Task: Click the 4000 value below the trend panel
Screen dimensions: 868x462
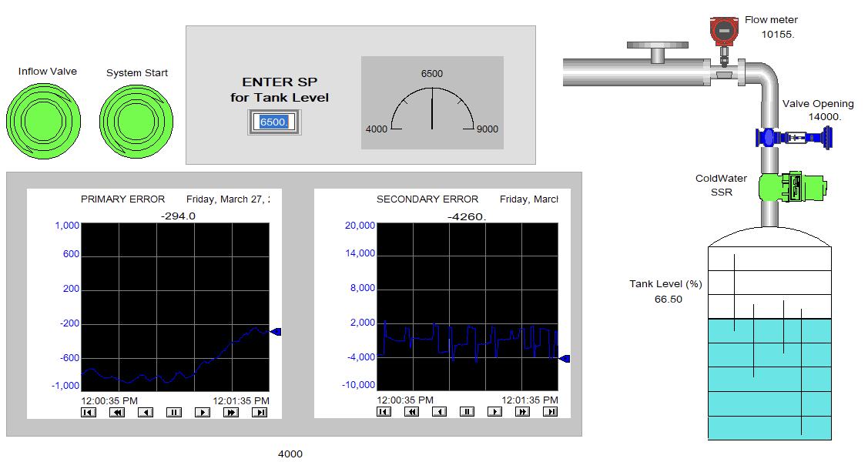Action: (290, 454)
